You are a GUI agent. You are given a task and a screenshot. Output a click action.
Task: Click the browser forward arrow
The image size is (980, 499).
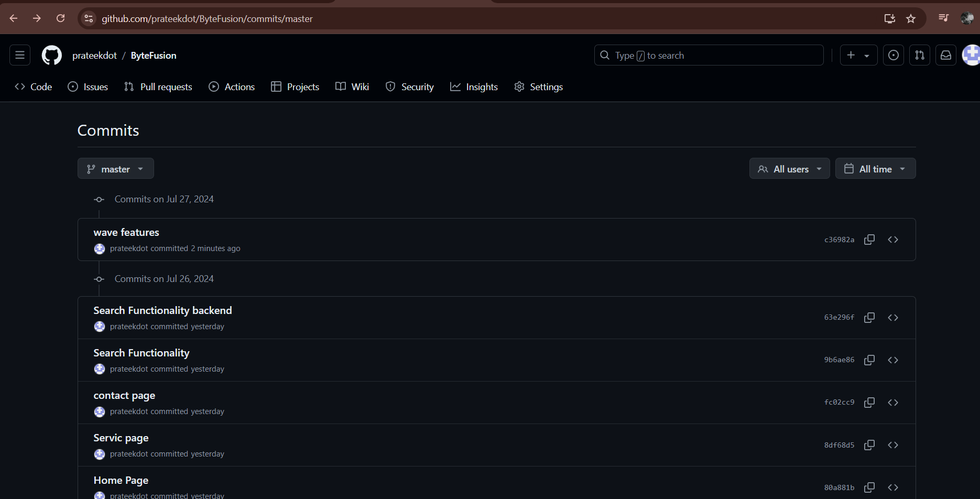point(37,18)
